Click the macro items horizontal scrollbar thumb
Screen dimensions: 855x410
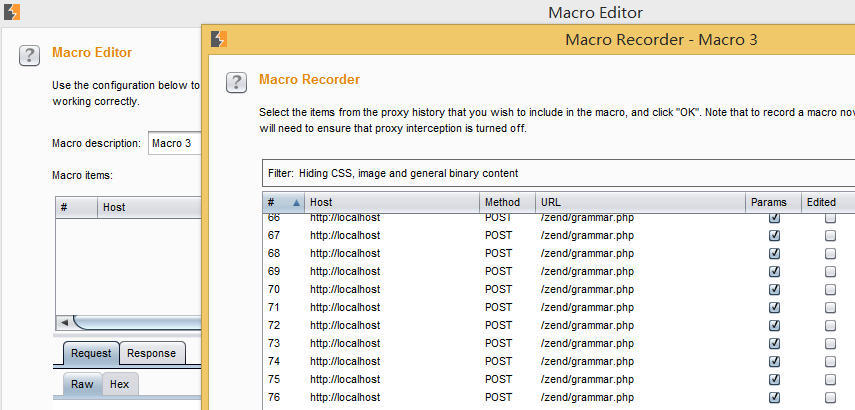coord(137,322)
